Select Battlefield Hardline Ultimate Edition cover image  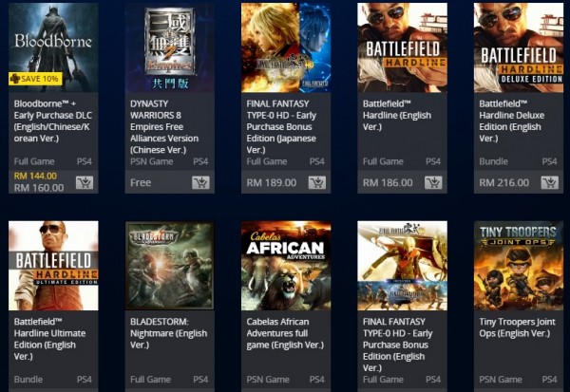54,265
